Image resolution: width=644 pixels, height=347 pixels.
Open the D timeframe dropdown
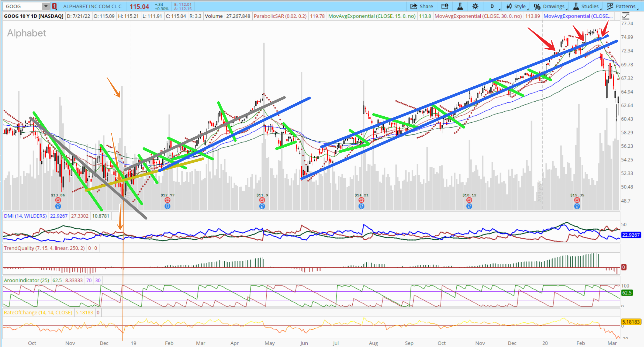coord(492,6)
